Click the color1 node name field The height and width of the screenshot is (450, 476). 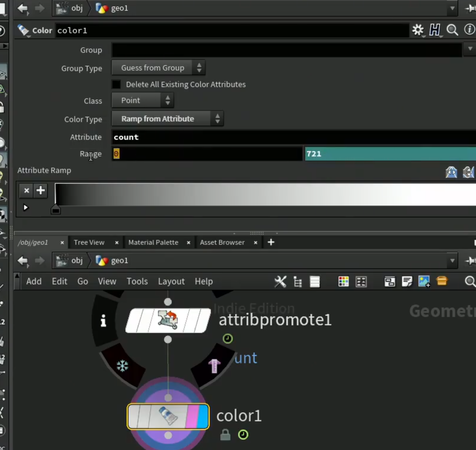point(232,31)
